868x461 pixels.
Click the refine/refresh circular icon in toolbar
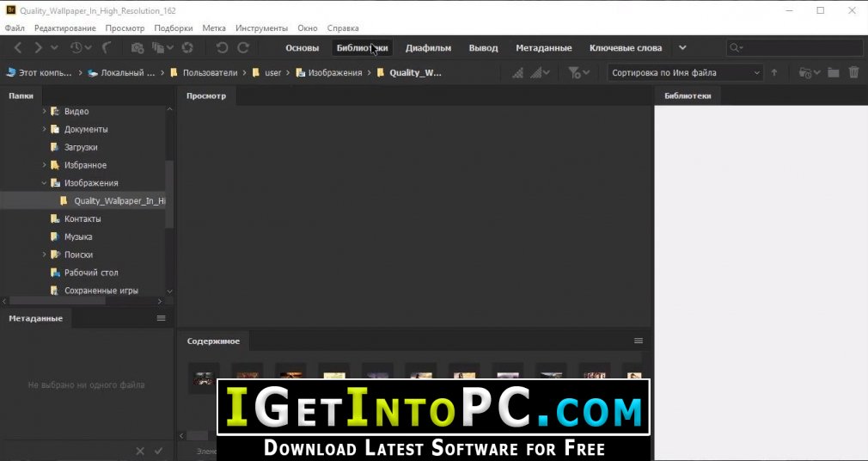[187, 47]
